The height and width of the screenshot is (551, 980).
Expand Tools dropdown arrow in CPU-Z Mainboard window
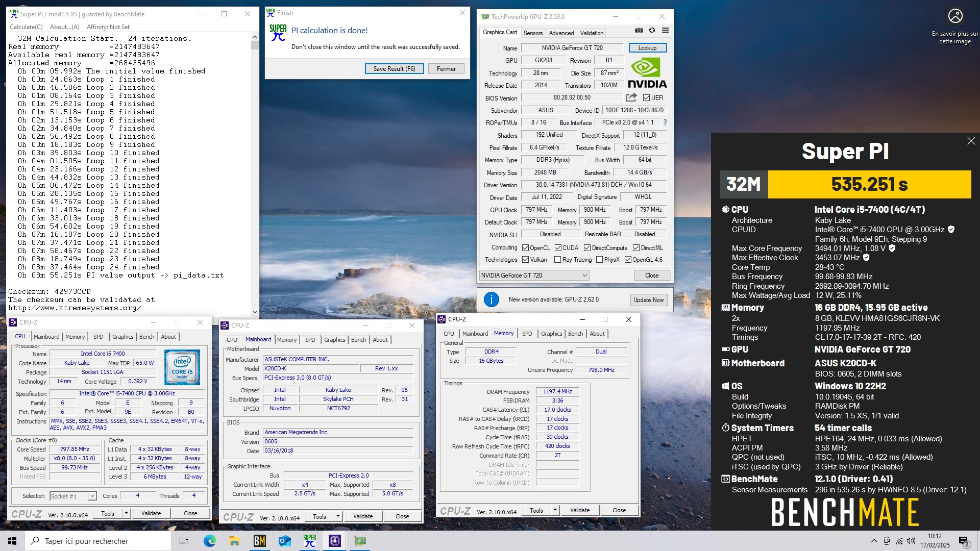pyautogui.click(x=338, y=516)
